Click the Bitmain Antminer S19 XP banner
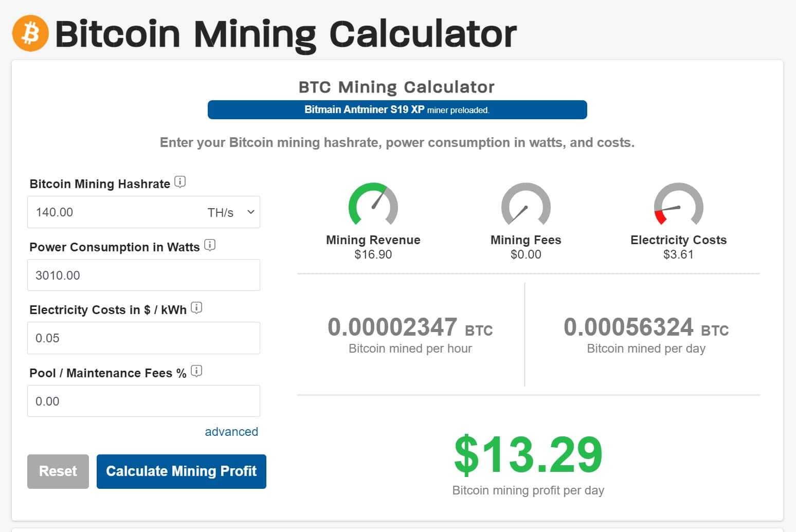This screenshot has width=796, height=532. tap(396, 109)
